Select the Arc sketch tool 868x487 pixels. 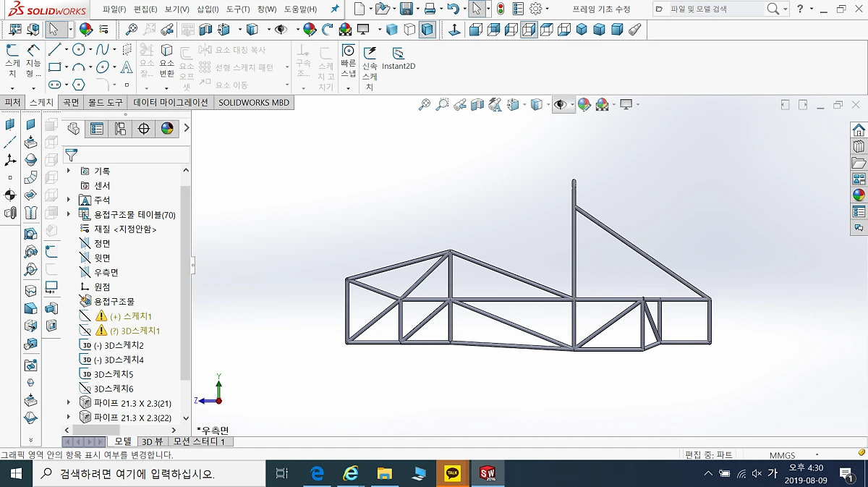tap(78, 67)
